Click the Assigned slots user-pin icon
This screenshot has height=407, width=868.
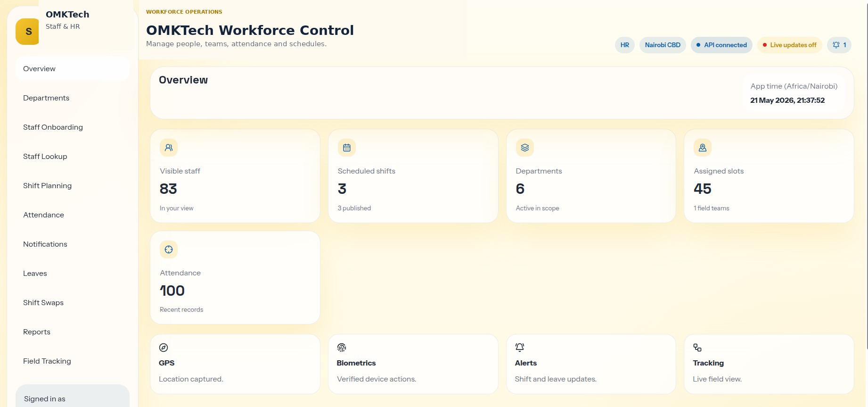pos(703,148)
